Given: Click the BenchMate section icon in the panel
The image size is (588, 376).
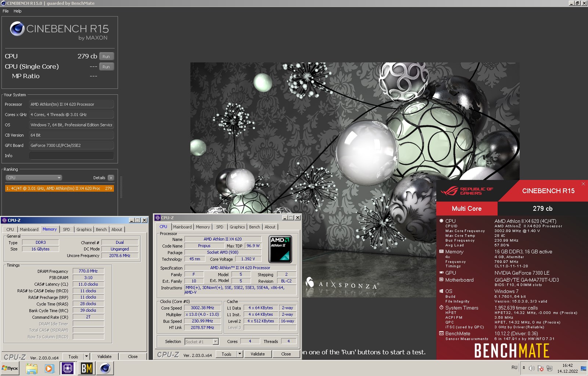Looking at the screenshot, I should tap(441, 333).
